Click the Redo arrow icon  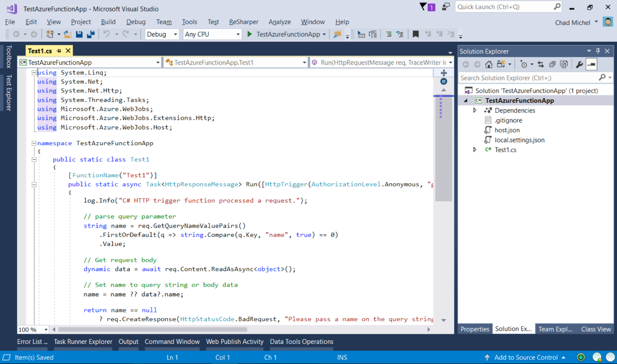pos(126,34)
